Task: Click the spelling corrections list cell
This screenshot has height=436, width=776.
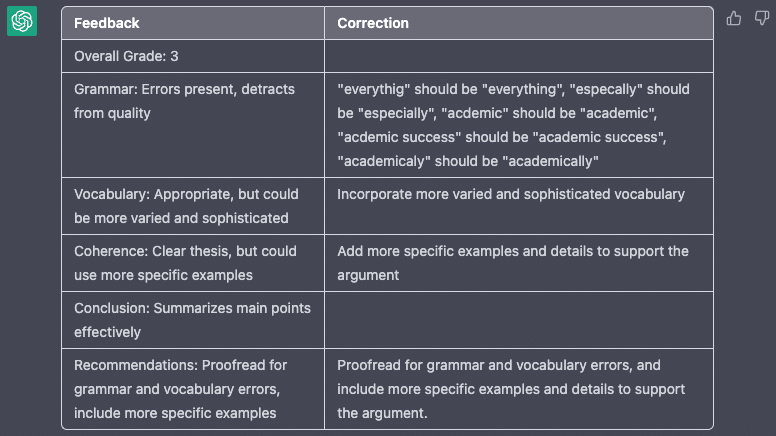Action: tap(513, 125)
